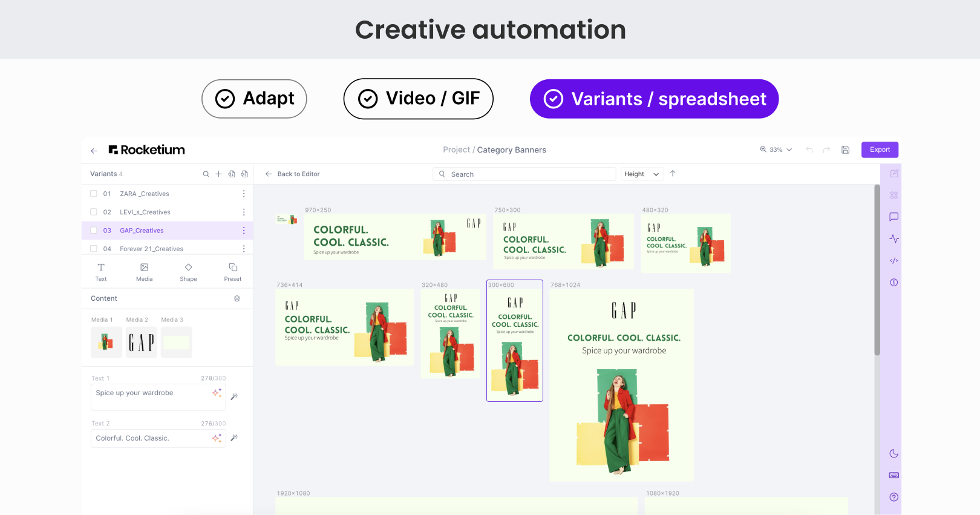Select the 300×600 highlighted creative

pyautogui.click(x=515, y=341)
